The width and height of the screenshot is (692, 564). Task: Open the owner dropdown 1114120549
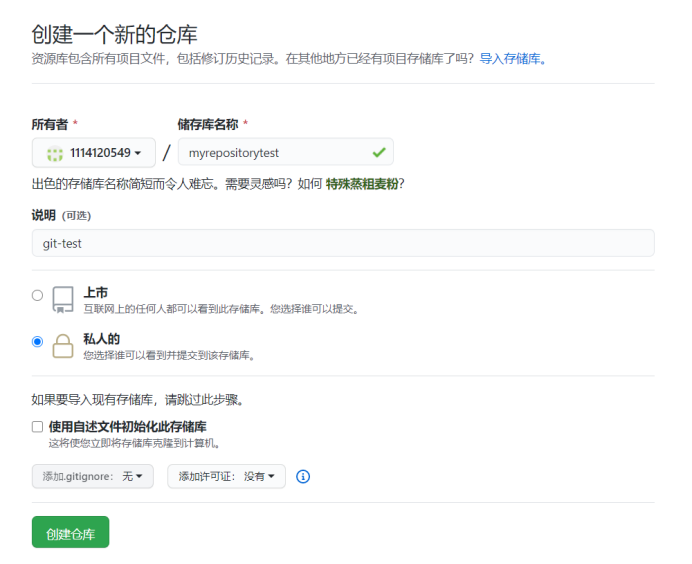point(94,153)
